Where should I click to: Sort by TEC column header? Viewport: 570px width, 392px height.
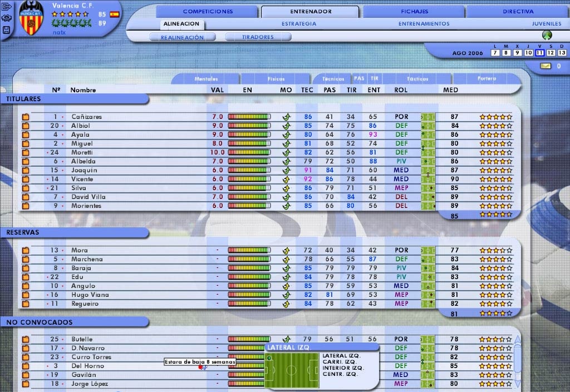point(307,90)
